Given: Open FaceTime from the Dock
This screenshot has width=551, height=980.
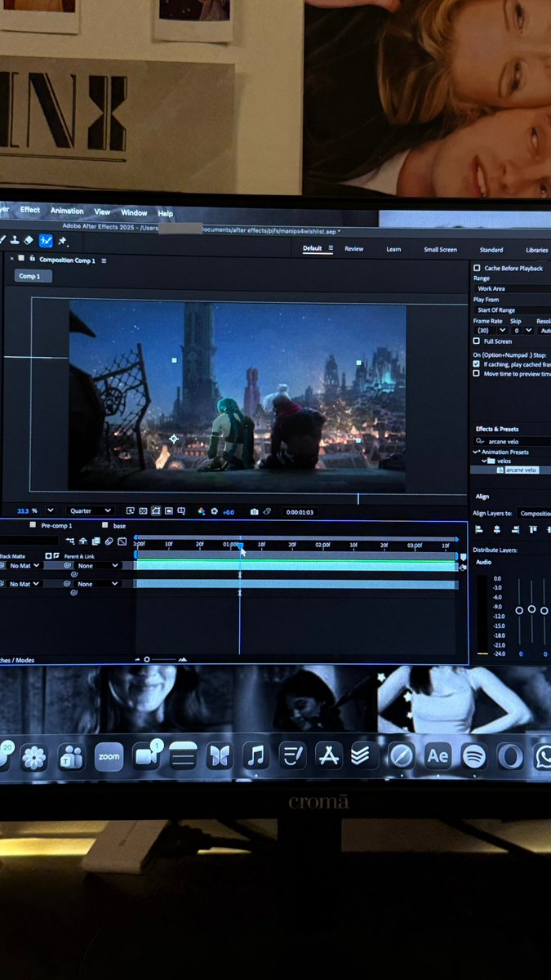Looking at the screenshot, I should 147,756.
